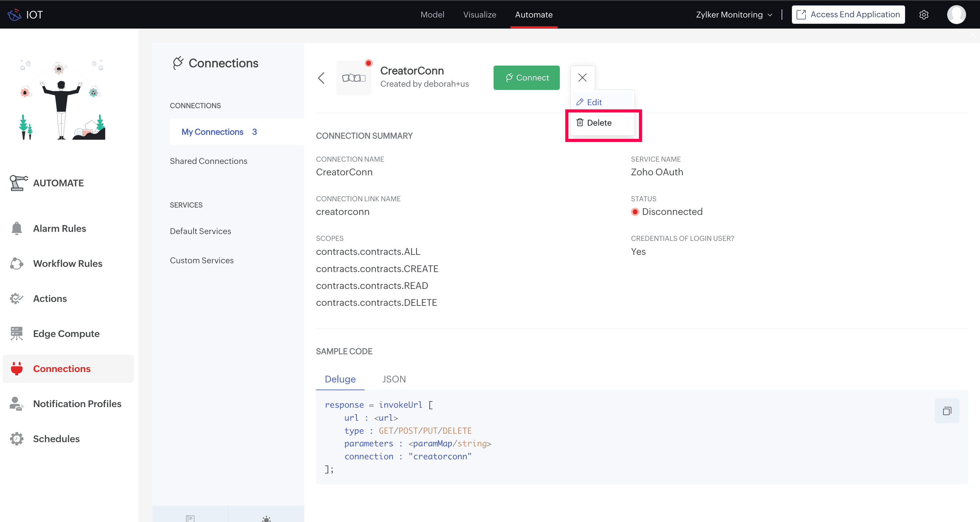Expand Zylker Monitoring application dropdown
Screen dimensions: 980x522
734,15
